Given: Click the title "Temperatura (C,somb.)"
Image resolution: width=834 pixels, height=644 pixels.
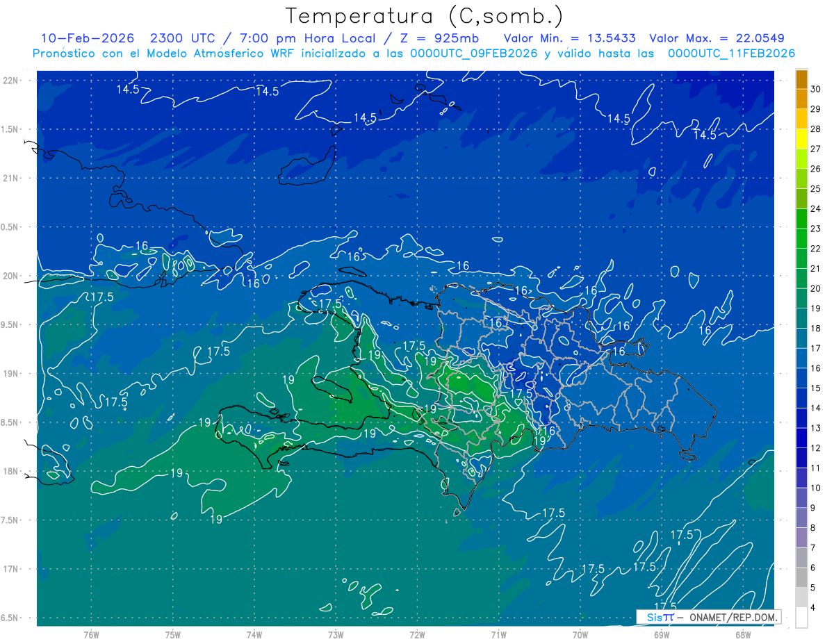Looking at the screenshot, I should pyautogui.click(x=424, y=16).
